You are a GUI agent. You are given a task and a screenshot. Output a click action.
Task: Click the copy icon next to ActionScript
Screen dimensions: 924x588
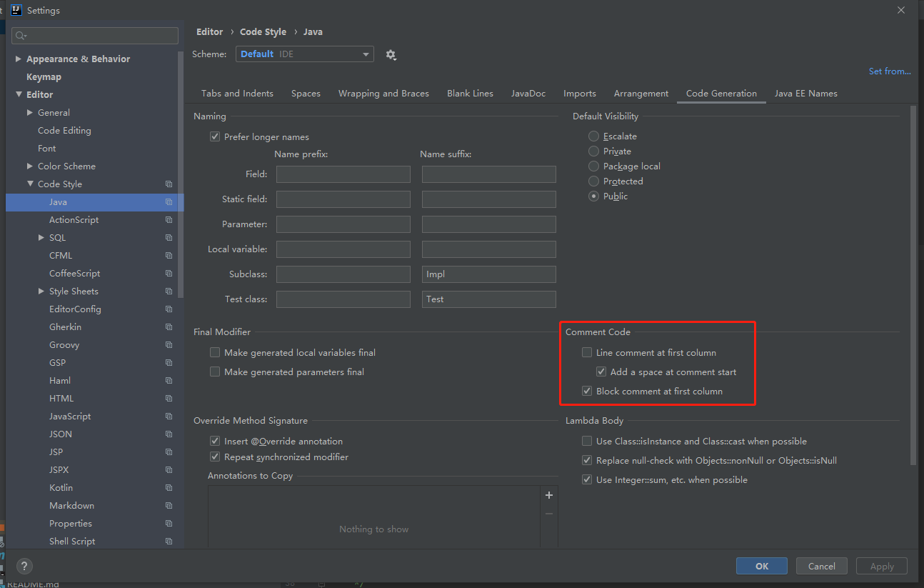point(169,220)
